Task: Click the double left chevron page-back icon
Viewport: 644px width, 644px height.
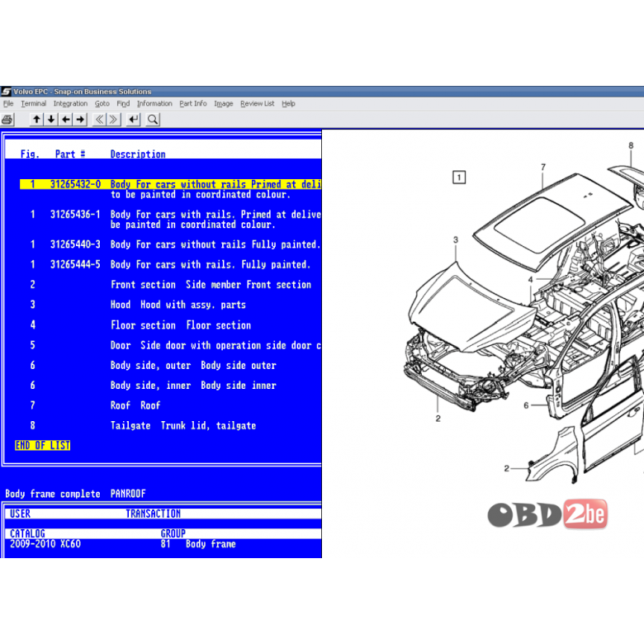Action: click(99, 120)
